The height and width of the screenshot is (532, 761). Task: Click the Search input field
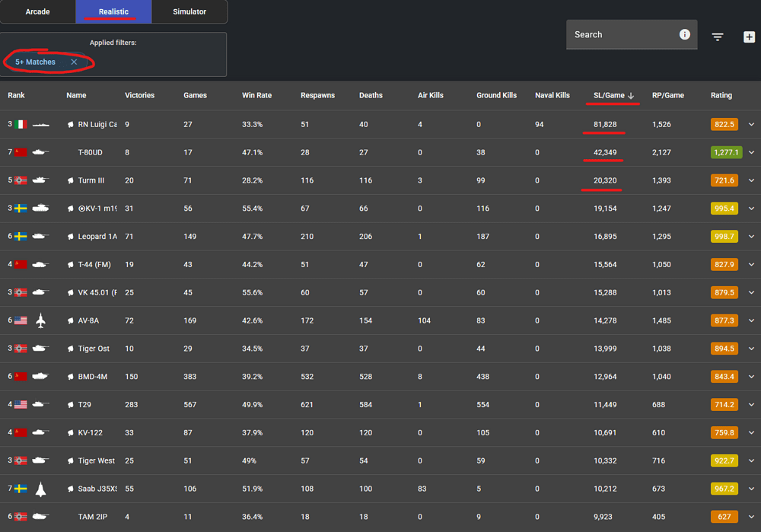[x=620, y=35]
